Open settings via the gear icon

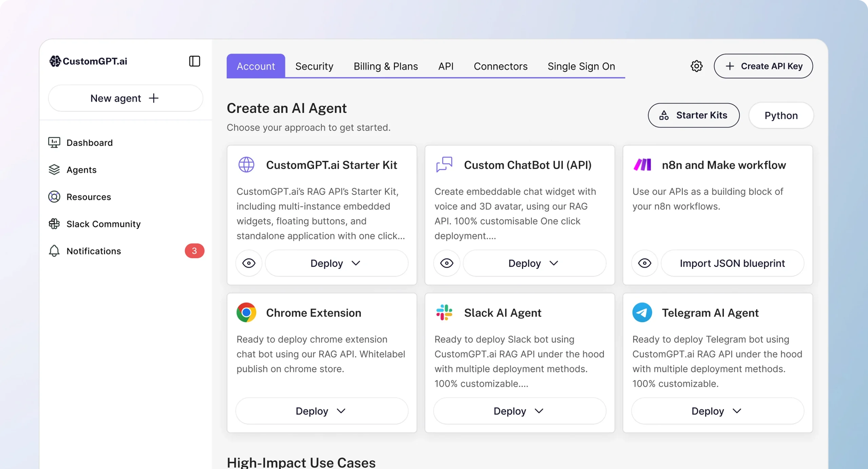pos(696,66)
